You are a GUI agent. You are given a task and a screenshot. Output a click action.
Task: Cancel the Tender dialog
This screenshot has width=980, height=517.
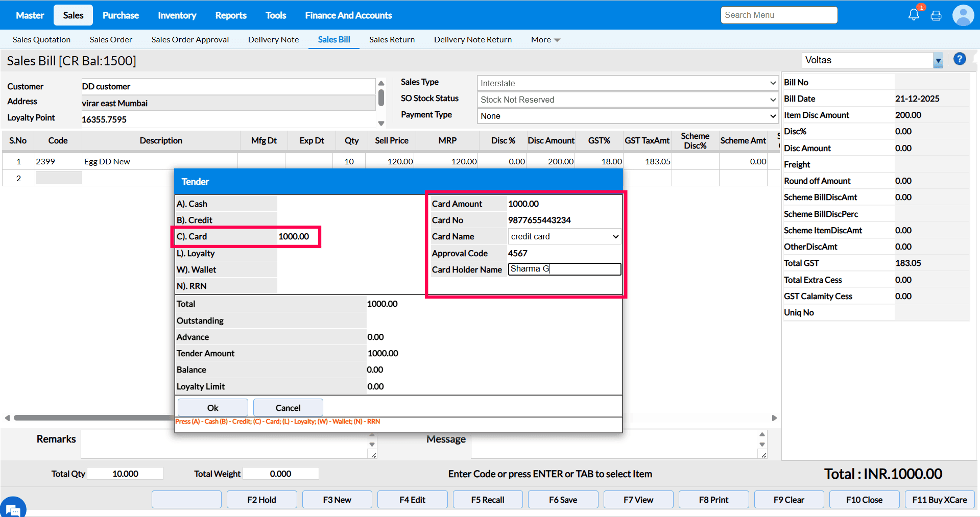click(x=288, y=408)
